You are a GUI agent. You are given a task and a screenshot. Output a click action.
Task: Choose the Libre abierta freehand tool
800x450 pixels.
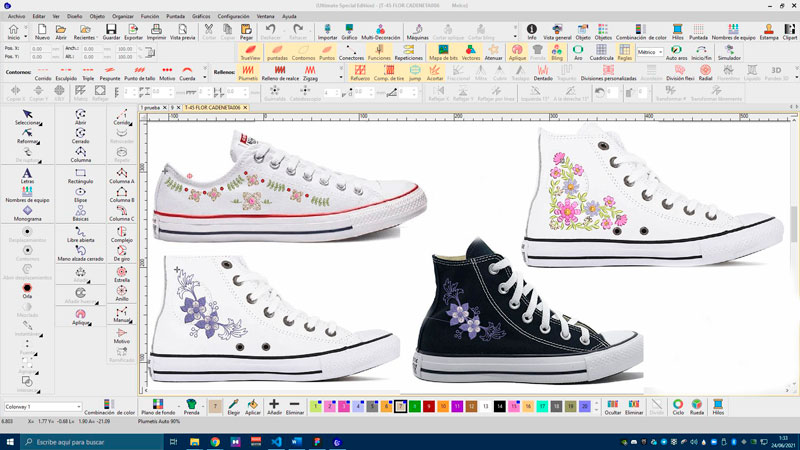click(80, 234)
